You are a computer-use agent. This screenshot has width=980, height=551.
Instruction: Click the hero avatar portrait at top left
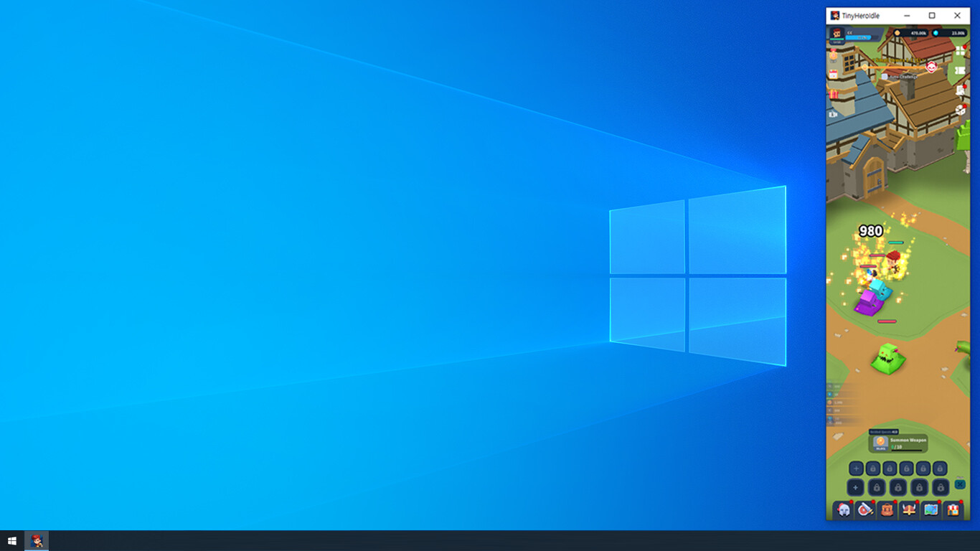837,34
